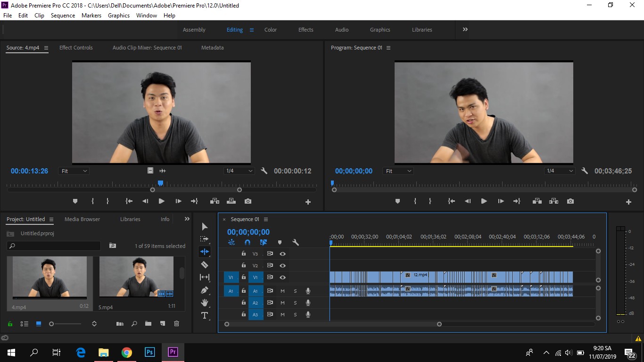Expand the workspace overflow chevron
This screenshot has height=362, width=644.
[x=465, y=29]
